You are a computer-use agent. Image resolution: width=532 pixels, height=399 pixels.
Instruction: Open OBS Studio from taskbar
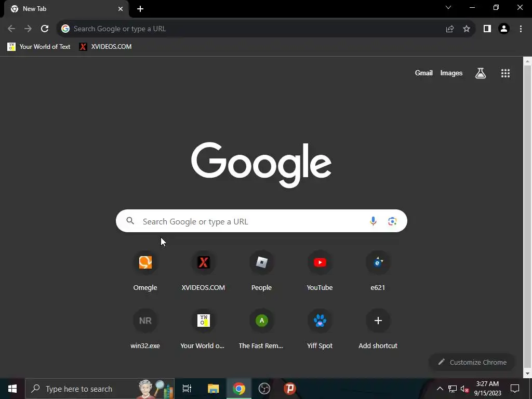(x=264, y=389)
